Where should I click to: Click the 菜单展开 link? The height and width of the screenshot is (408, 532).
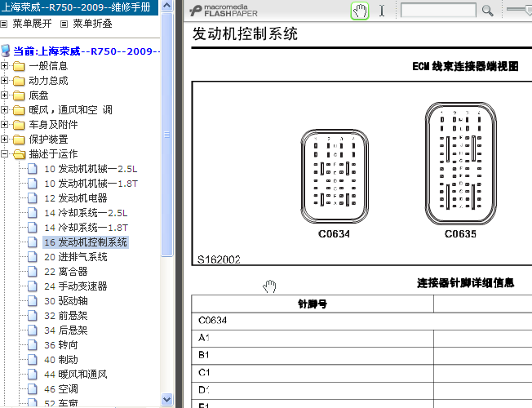pyautogui.click(x=33, y=24)
